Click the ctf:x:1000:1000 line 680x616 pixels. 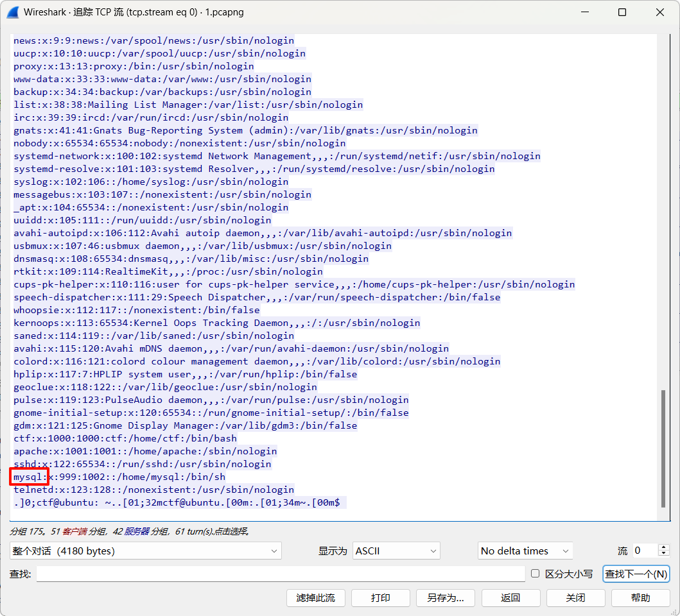(125, 438)
